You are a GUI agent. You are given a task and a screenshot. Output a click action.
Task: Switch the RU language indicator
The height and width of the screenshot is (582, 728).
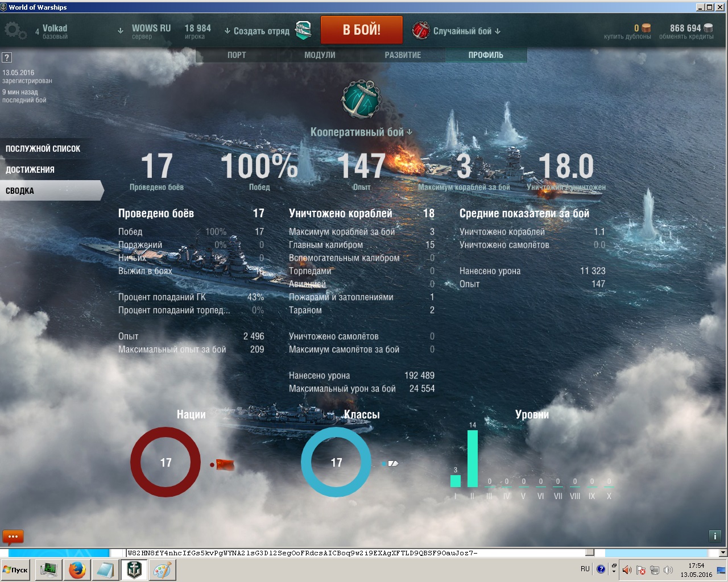(x=585, y=569)
